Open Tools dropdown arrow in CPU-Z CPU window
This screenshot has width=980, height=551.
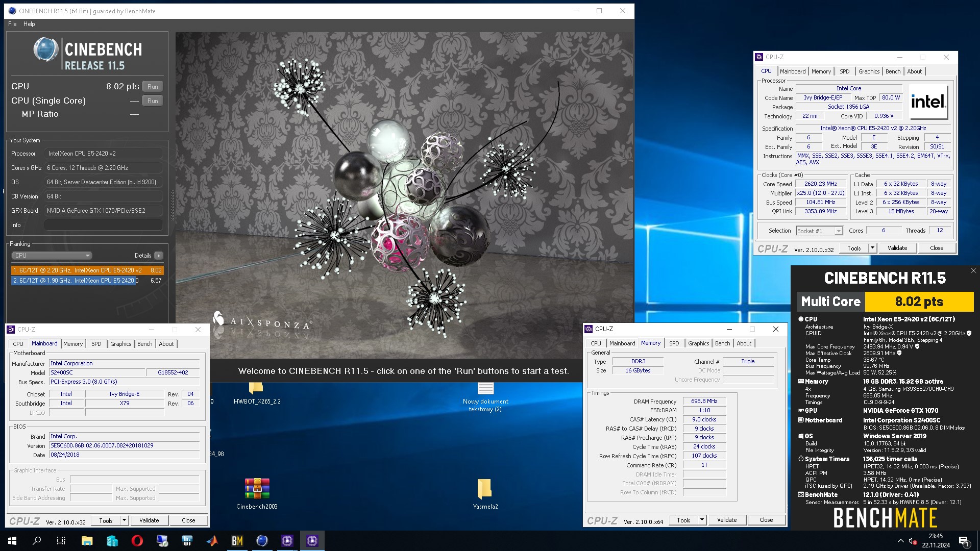[x=872, y=248]
